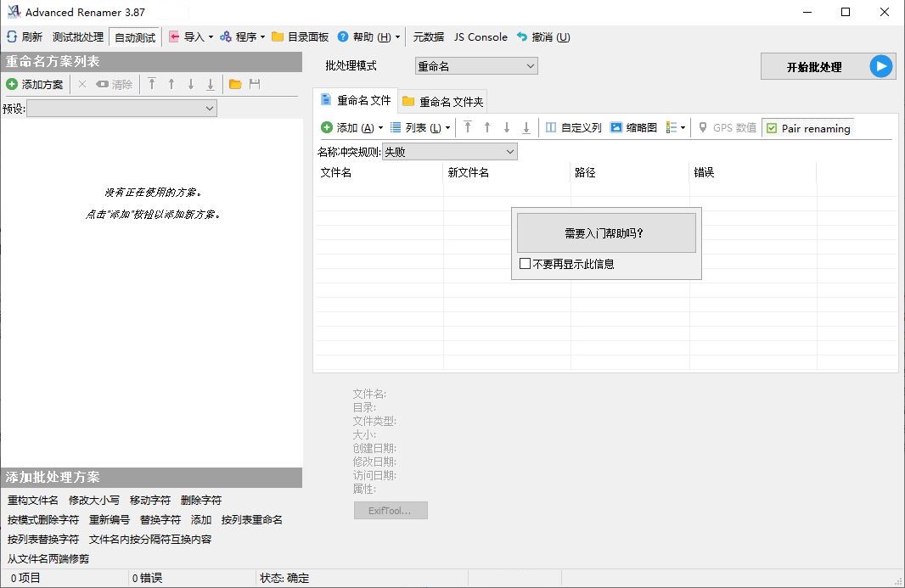
Task: Add the 替换字符 method
Action: (x=160, y=520)
